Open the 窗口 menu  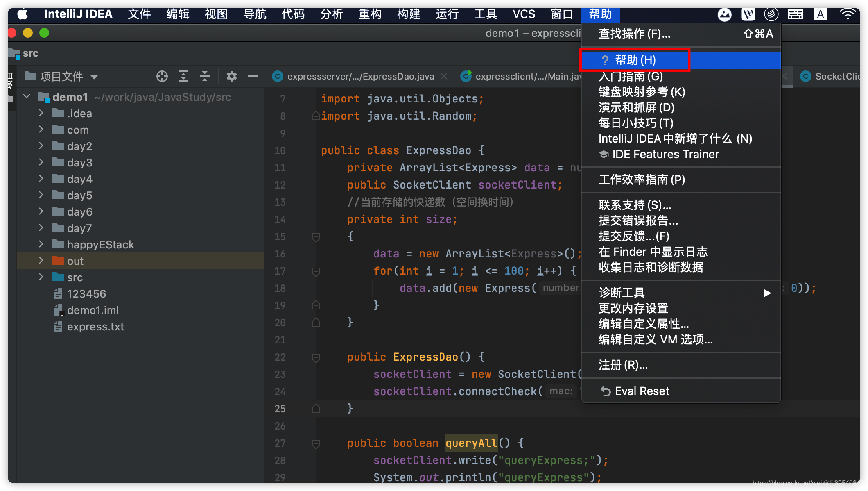pos(562,14)
